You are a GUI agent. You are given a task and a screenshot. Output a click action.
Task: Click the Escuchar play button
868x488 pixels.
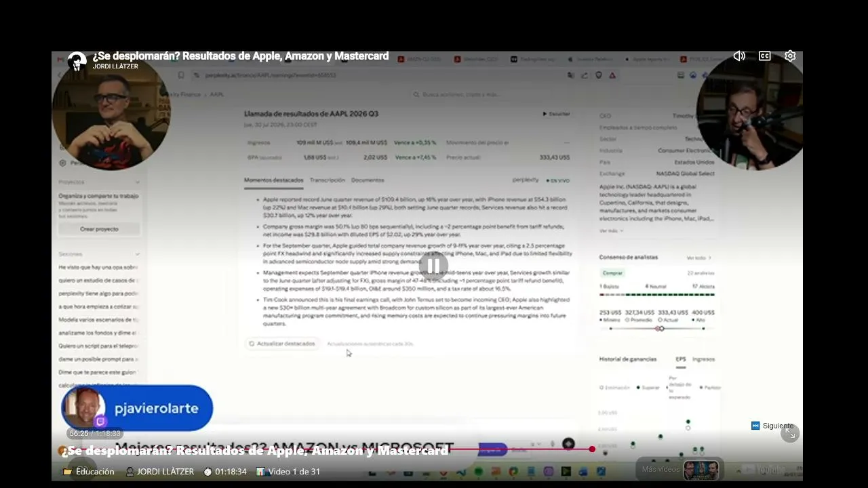coord(556,114)
